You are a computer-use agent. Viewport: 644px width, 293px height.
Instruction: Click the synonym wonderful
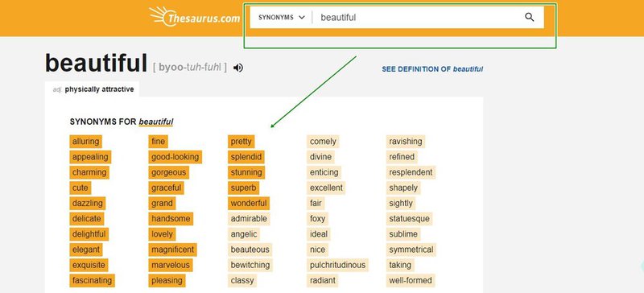(249, 204)
